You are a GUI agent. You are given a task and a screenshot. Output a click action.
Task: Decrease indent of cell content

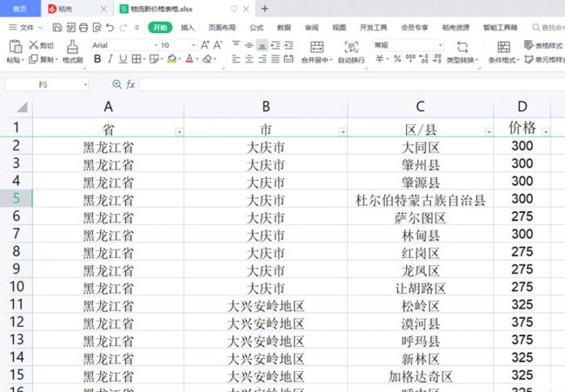tap(276, 45)
